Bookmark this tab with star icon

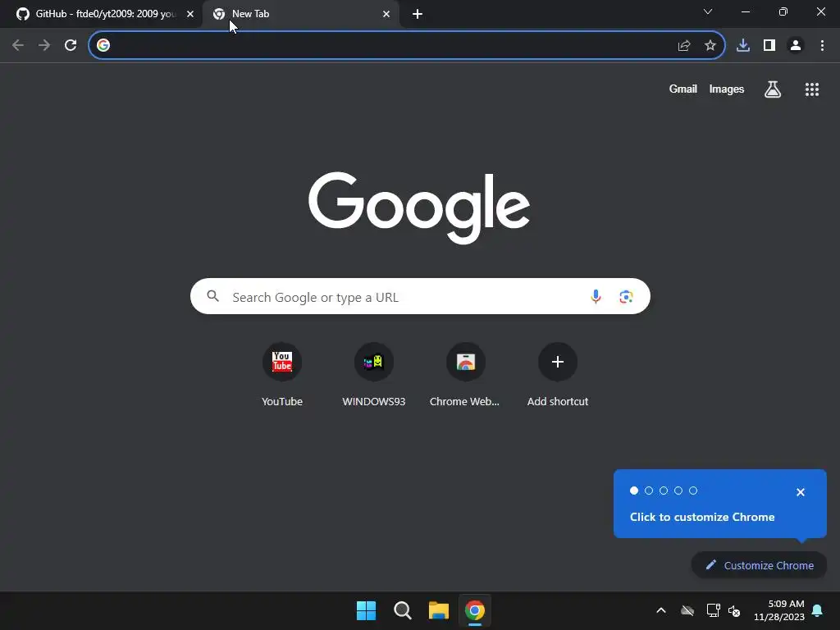click(x=710, y=46)
